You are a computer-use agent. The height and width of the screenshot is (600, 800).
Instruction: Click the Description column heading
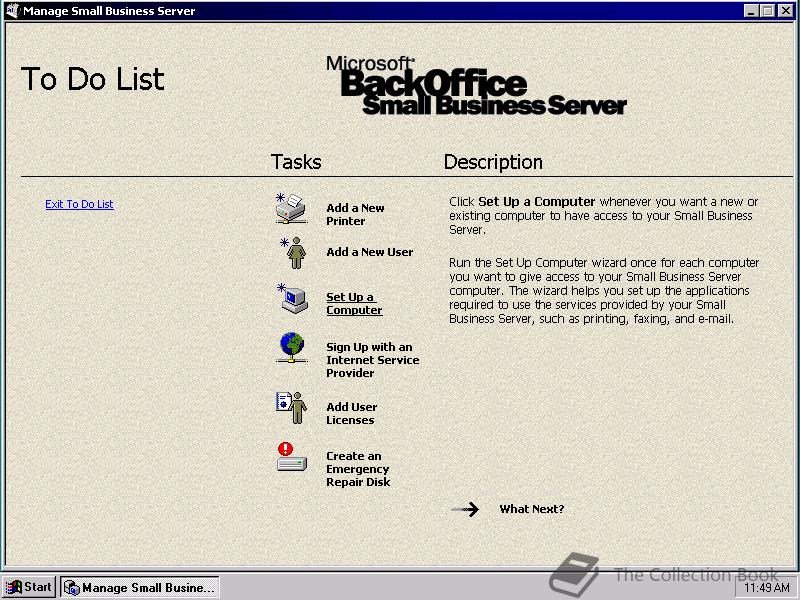493,162
